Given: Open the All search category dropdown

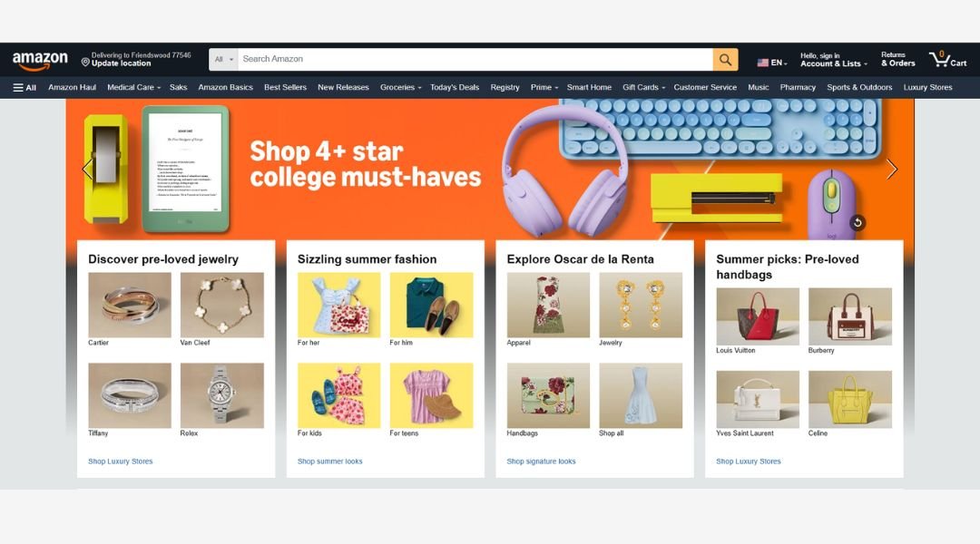Looking at the screenshot, I should (x=223, y=59).
